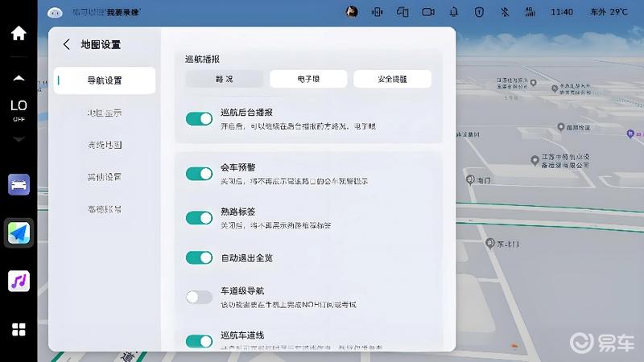Tap the voice assistant avatar icon
The height and width of the screenshot is (362, 644).
coord(55,12)
